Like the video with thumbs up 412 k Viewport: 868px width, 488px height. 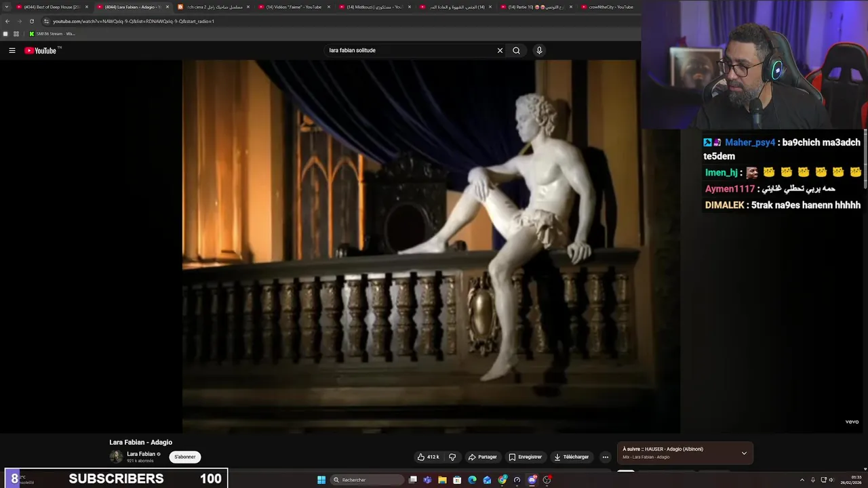coord(428,457)
